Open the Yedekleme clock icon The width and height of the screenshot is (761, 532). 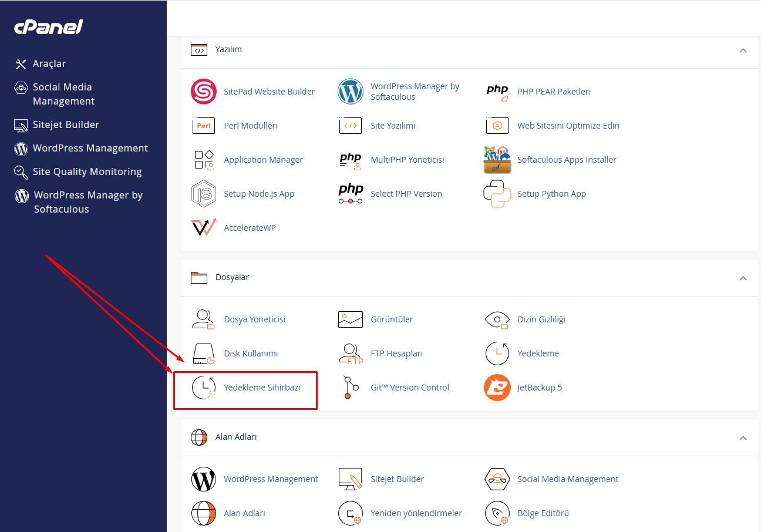(x=497, y=353)
